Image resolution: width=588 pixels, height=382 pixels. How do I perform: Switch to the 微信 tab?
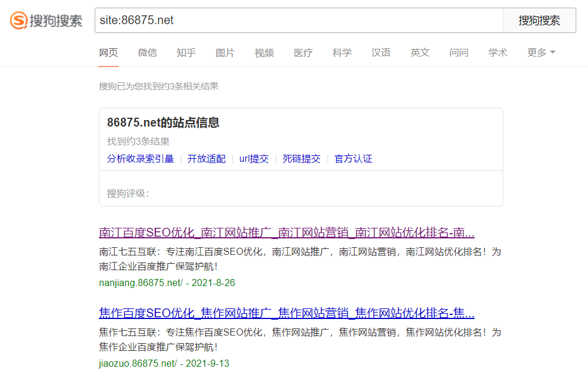click(x=147, y=53)
